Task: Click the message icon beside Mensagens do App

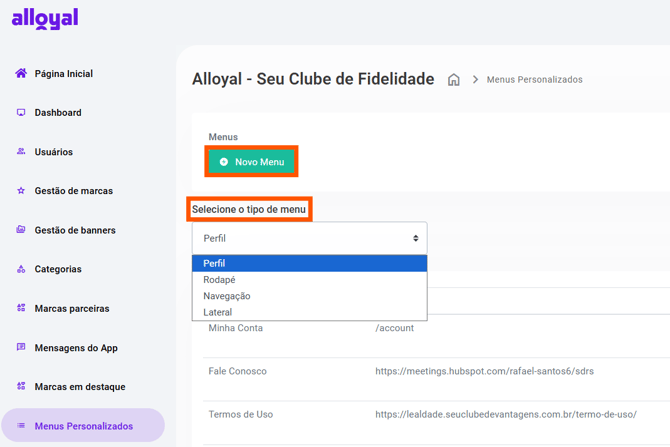Action: tap(21, 347)
